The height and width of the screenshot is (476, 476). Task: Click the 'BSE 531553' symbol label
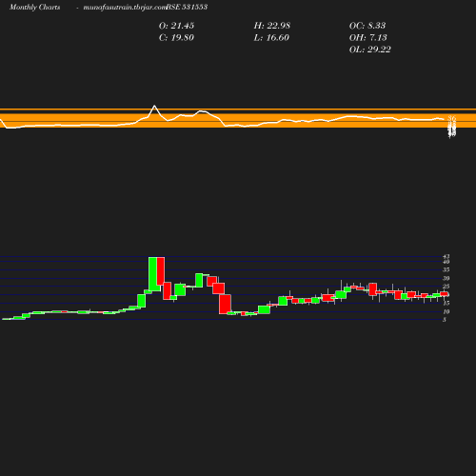click(187, 7)
